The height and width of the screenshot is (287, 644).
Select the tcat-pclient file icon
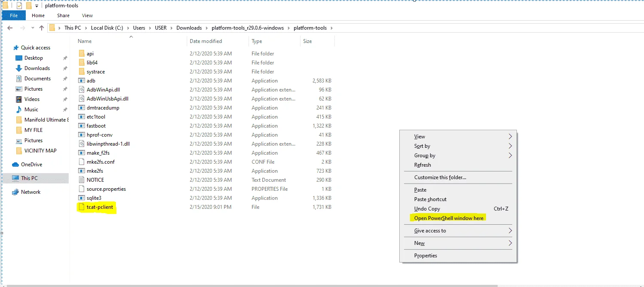82,207
